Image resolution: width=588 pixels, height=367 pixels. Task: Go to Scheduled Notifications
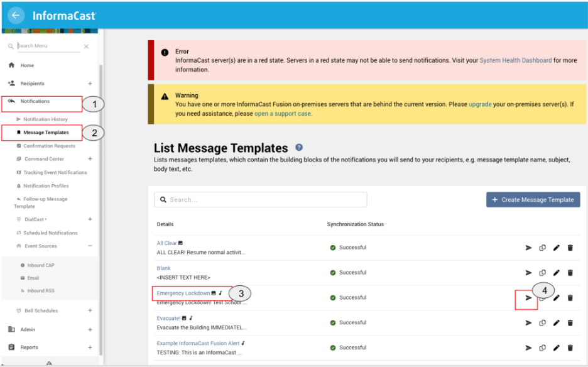coord(50,233)
